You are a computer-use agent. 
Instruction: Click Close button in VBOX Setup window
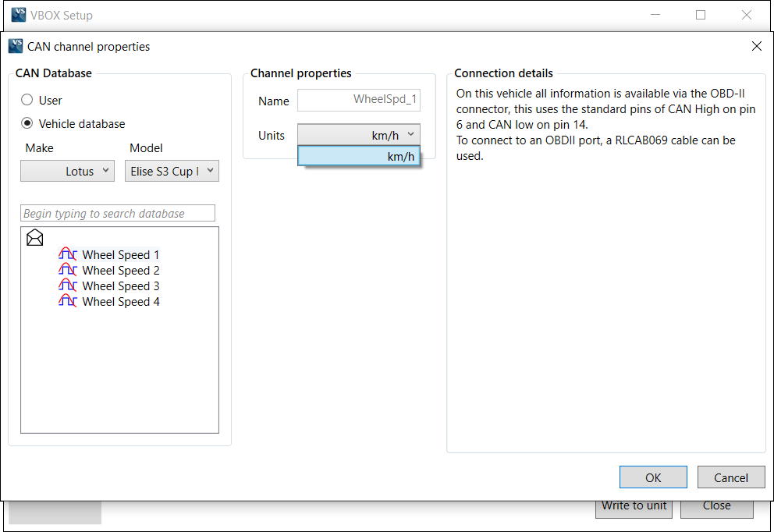pyautogui.click(x=717, y=509)
